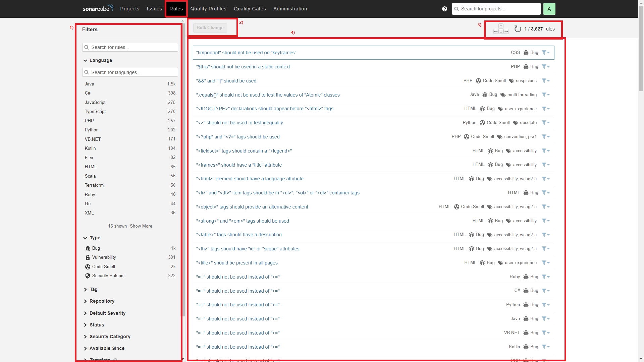Click the Bulk Change button
Viewport: 644px width, 362px height.
(x=210, y=28)
